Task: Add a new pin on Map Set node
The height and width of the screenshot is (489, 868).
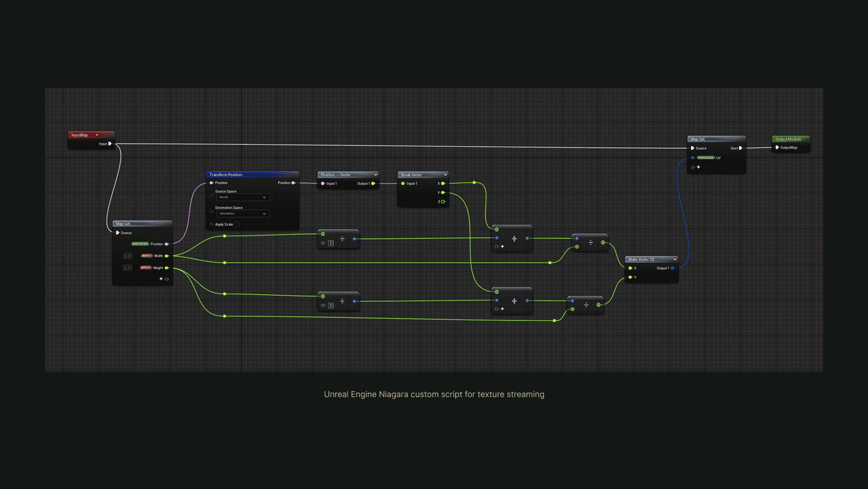Action: pyautogui.click(x=698, y=167)
